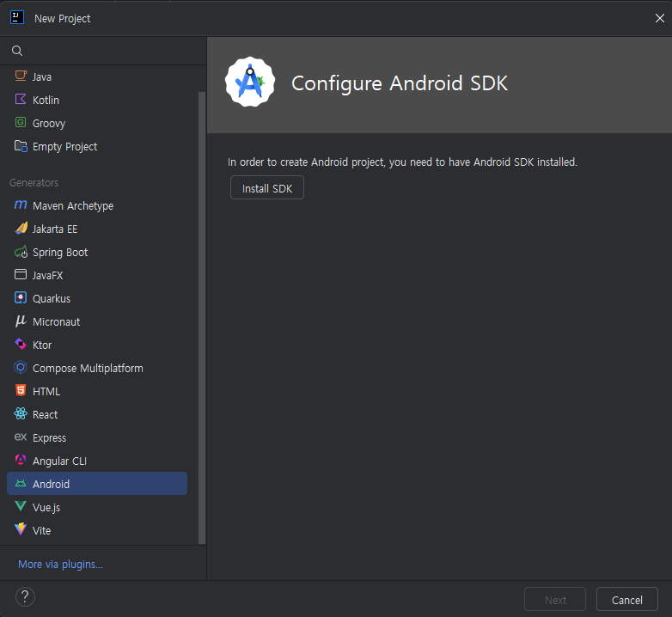Click the Compose Multiplatform hexagon icon
The image size is (672, 617).
[x=21, y=368]
